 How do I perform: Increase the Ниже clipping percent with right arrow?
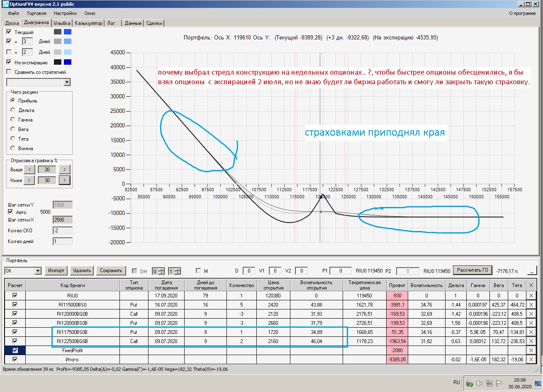tap(64, 180)
